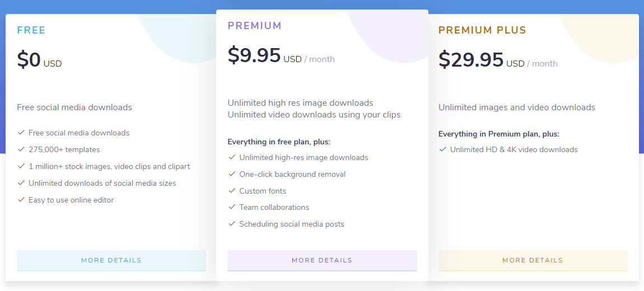Click the checkmark beside Easy to use online editor
Screen dimensions: 644x291
(21, 200)
